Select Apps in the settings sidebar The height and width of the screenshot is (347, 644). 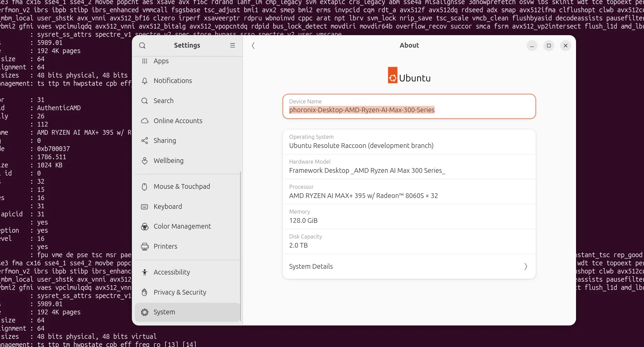click(161, 61)
